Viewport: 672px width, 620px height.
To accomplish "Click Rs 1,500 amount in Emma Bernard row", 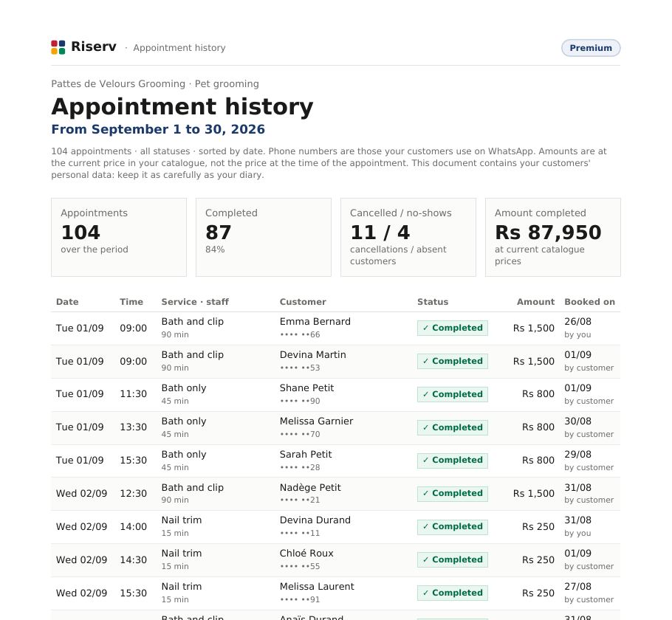I will tap(534, 328).
